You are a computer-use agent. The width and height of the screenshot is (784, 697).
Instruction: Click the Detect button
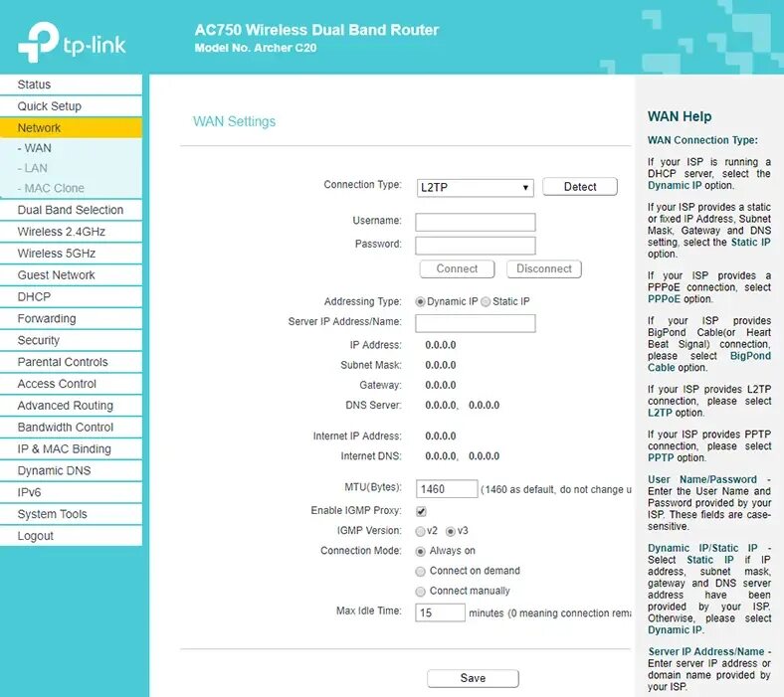pos(580,187)
